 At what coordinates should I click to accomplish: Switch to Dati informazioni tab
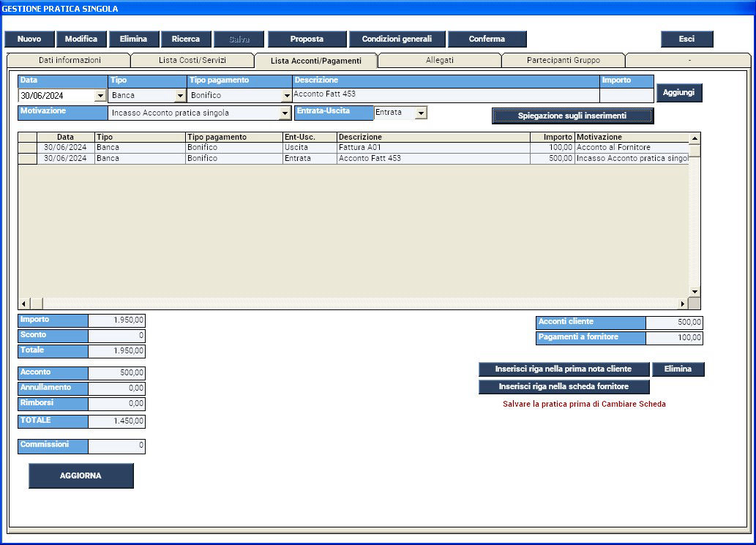(70, 60)
